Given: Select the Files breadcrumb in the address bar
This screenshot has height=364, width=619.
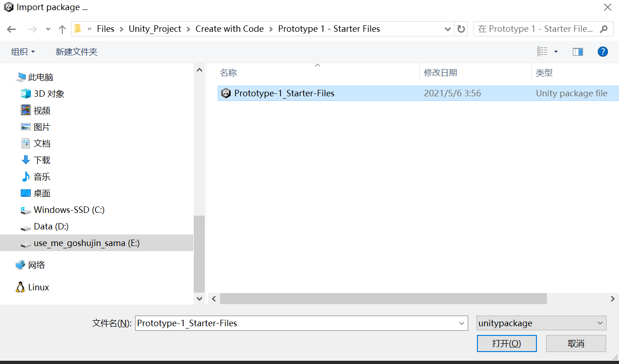Looking at the screenshot, I should pos(105,29).
